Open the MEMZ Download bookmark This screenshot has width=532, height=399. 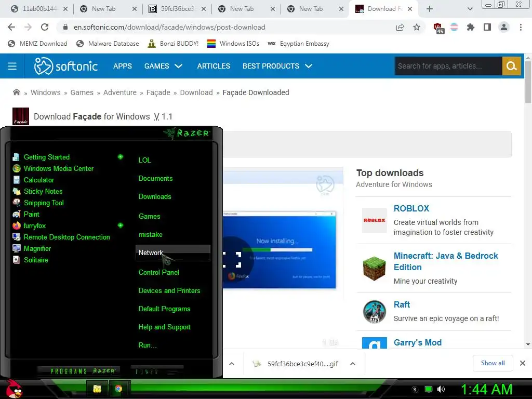37,44
